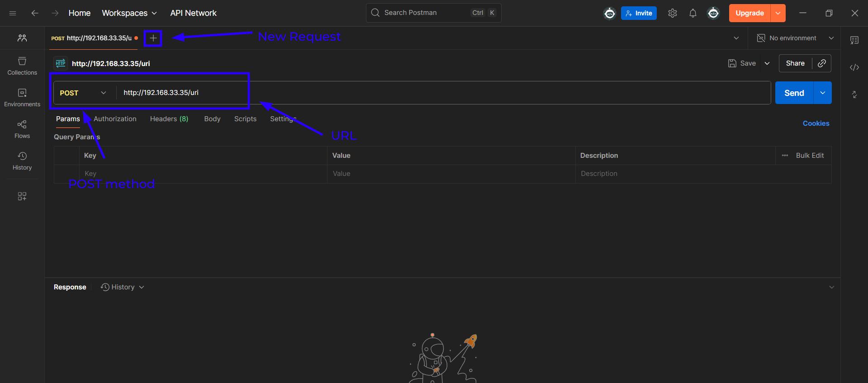868x383 pixels.
Task: Click the HTTP request type icon
Action: [60, 63]
